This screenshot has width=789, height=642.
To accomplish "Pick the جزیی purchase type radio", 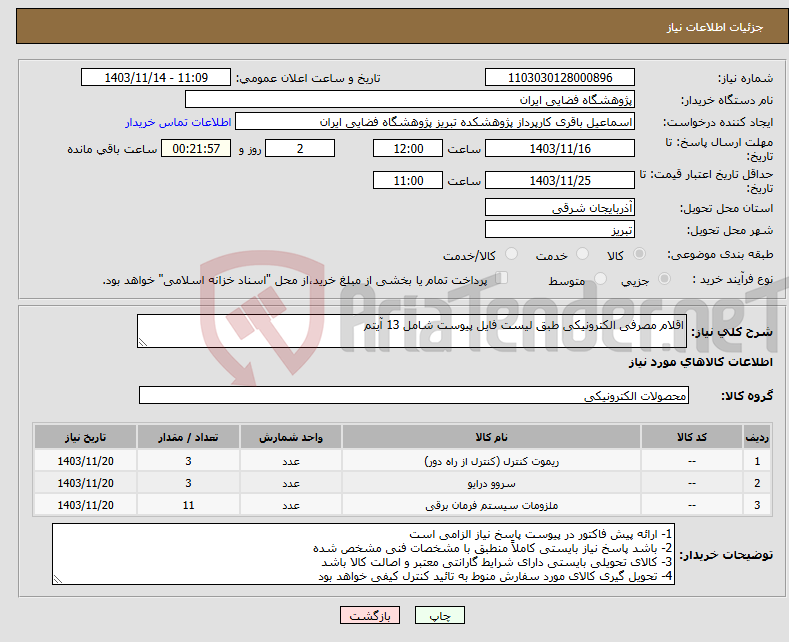I will pos(667,281).
